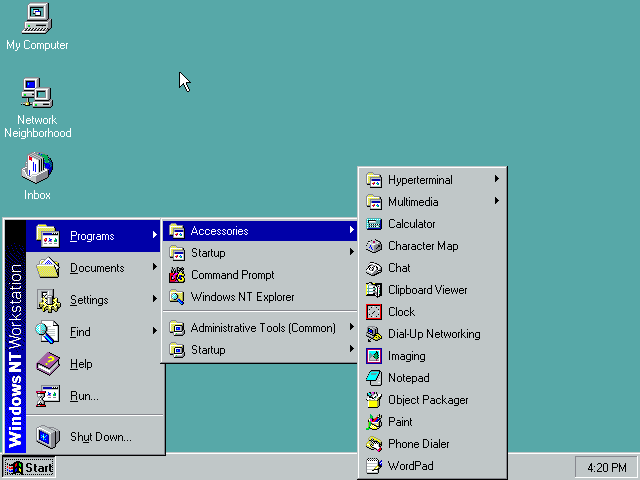Expand the Settings submenu arrow
Viewport: 640px width, 480px height.
coord(155,299)
